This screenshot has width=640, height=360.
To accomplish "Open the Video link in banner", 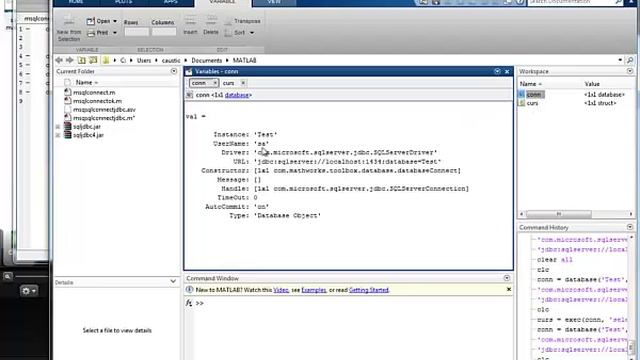I will pos(281,290).
